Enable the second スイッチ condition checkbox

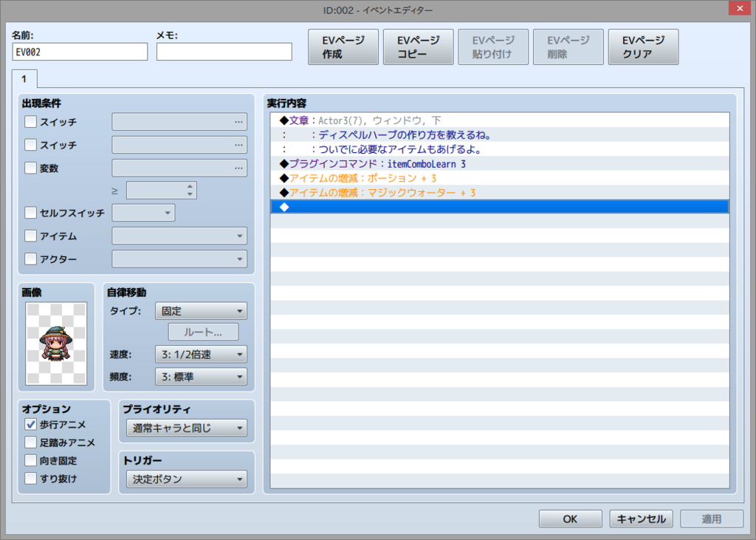(x=30, y=145)
